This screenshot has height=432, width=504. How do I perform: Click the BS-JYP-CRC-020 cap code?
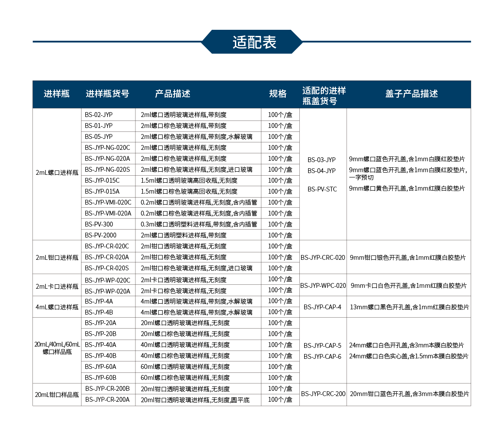[323, 258]
